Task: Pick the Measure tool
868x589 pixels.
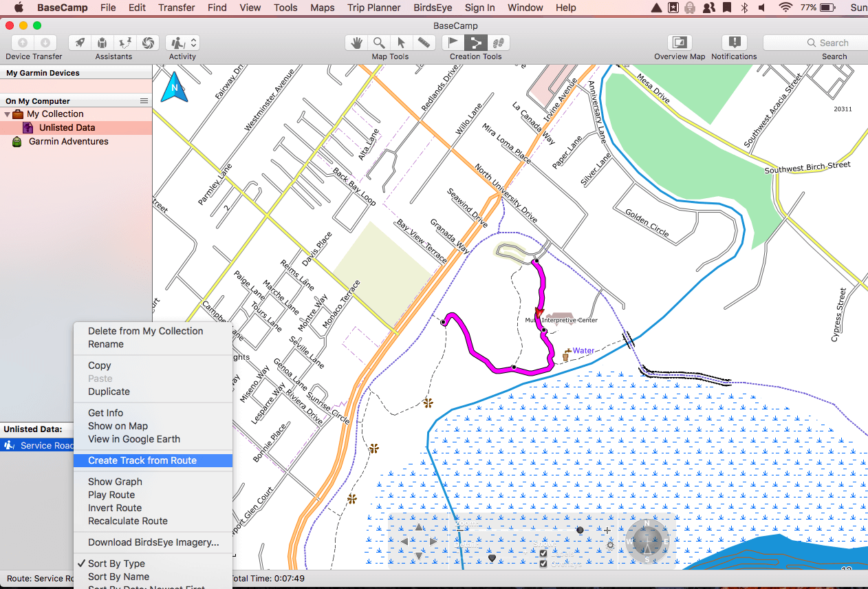Action: point(424,43)
